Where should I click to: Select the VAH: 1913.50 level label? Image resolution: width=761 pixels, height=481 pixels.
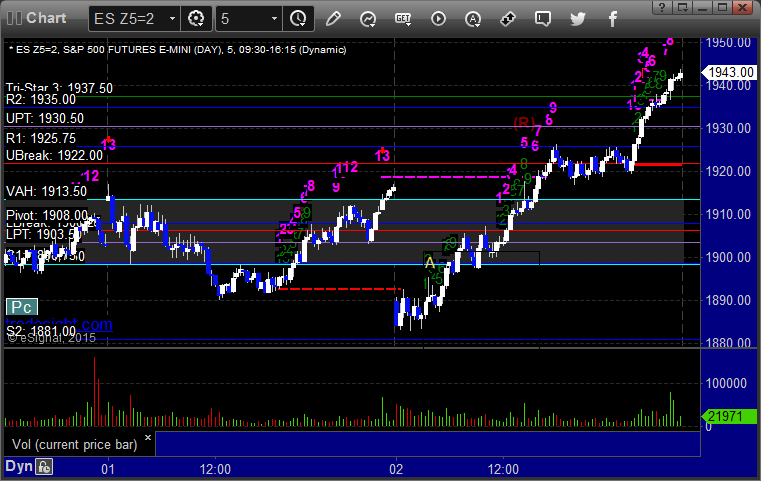(46, 191)
